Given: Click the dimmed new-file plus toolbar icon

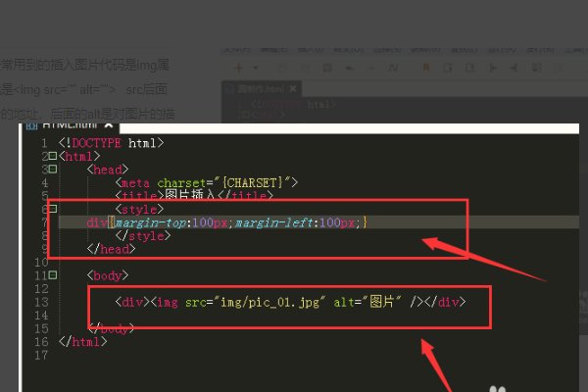Looking at the screenshot, I should (238, 68).
